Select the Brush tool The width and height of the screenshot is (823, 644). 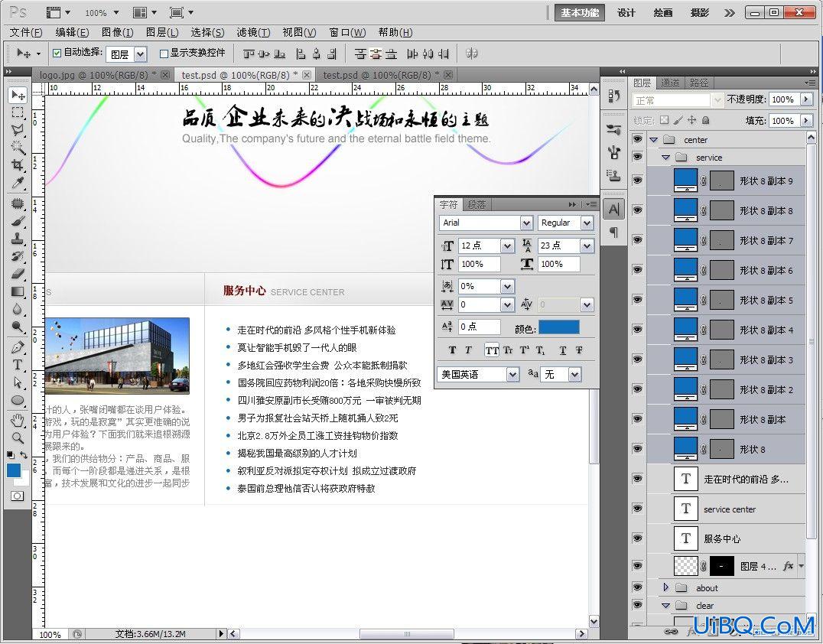(x=18, y=221)
